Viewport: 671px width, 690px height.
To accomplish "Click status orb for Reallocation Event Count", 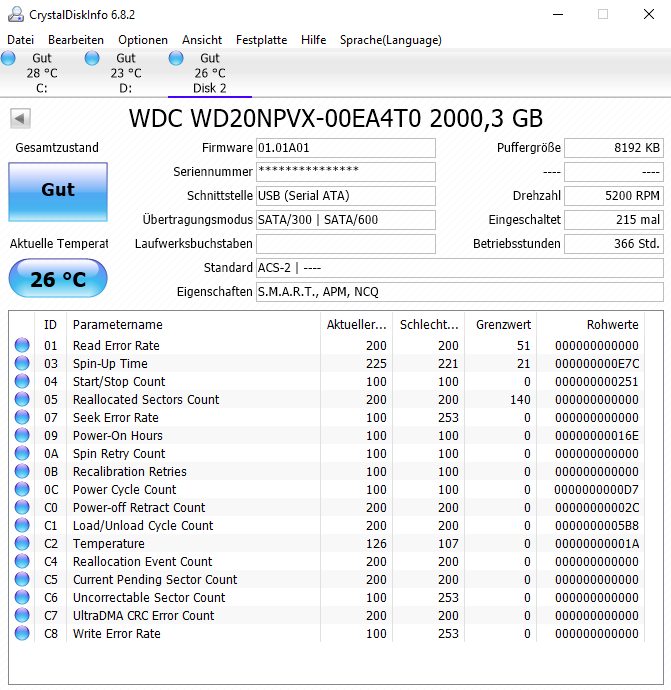I will tap(22, 562).
